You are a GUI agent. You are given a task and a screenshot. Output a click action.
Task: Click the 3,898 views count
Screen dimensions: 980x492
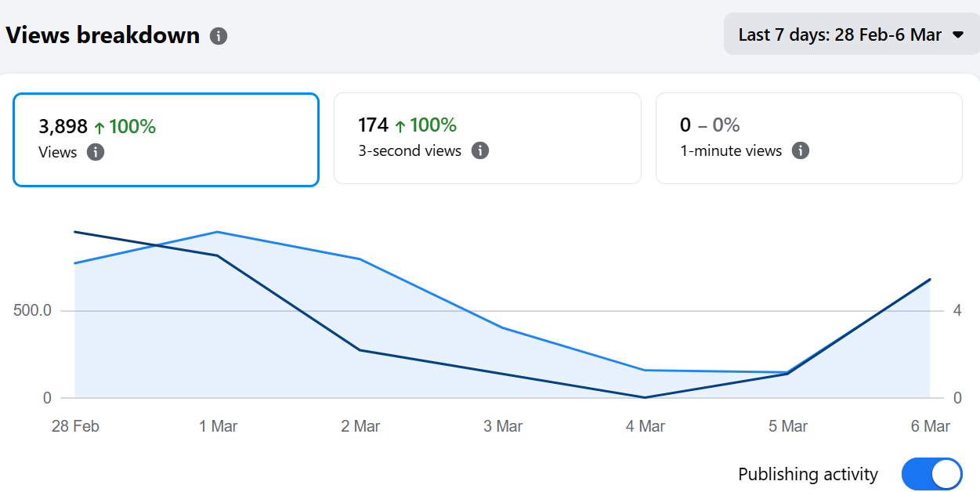tap(63, 127)
